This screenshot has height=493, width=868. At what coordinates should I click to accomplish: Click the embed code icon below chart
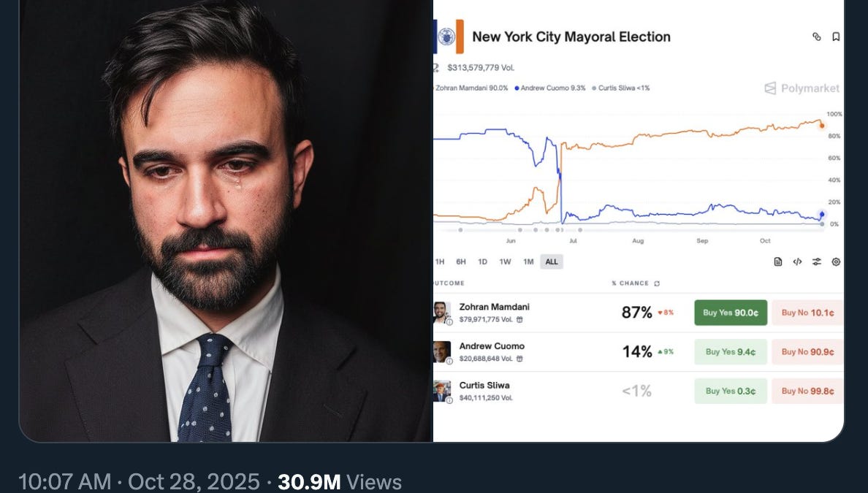click(797, 261)
